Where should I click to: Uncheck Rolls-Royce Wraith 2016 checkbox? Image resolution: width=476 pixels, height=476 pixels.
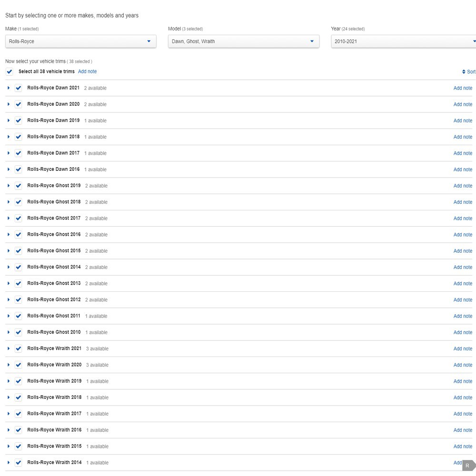pos(18,430)
